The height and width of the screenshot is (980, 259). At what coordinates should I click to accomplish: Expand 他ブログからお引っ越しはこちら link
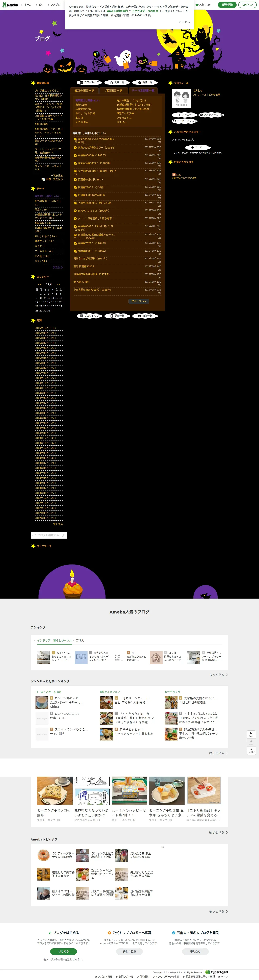(63, 959)
